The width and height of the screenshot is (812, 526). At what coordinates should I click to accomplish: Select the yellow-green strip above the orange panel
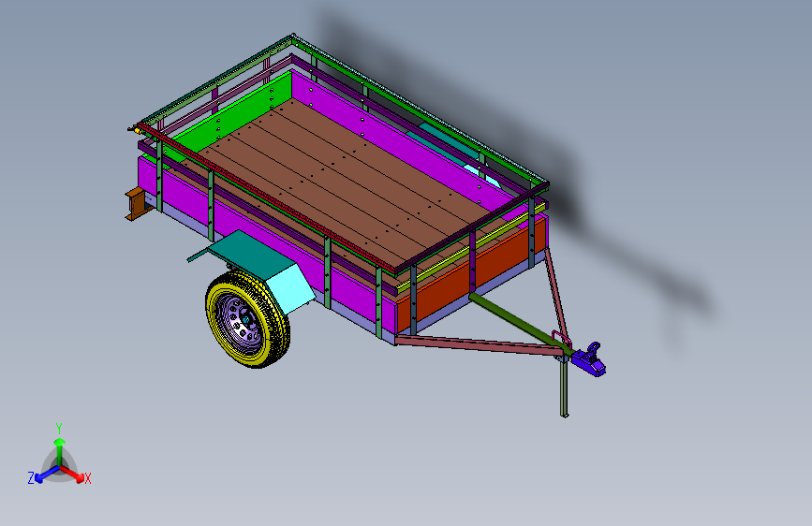[x=471, y=247]
